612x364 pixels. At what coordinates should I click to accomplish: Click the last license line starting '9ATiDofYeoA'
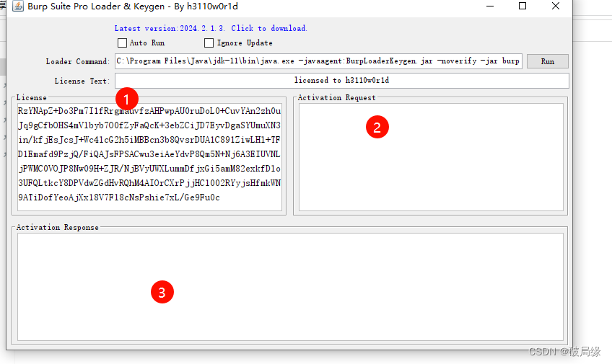tap(119, 197)
